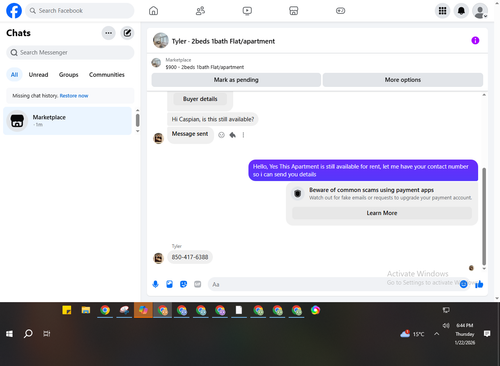Open the Windows Start menu

point(9,334)
